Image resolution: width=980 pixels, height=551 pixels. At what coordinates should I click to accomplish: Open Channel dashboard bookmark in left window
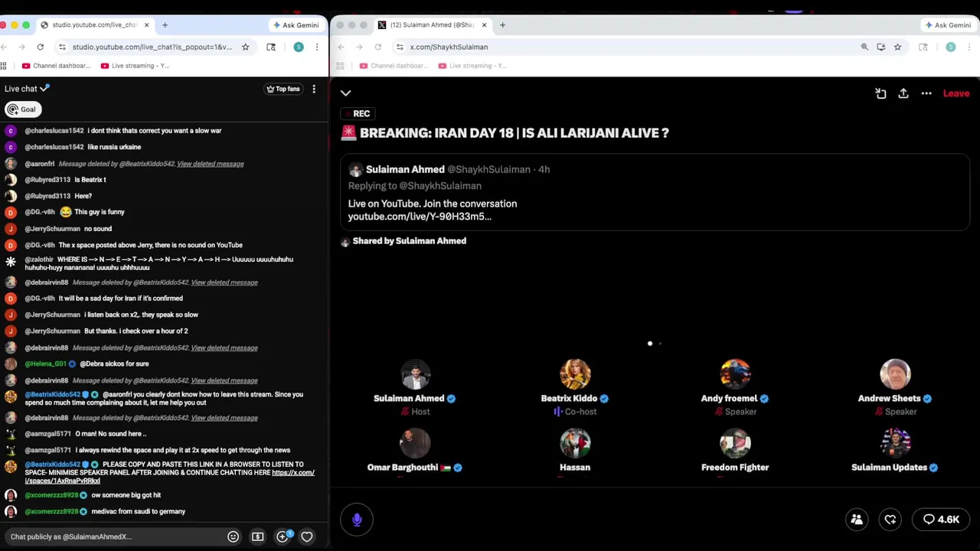[x=57, y=66]
